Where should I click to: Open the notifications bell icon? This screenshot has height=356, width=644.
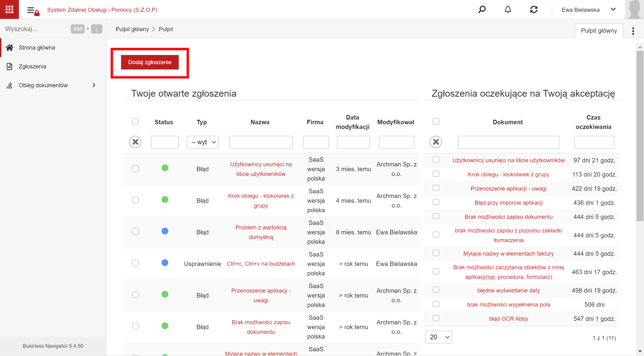(508, 9)
